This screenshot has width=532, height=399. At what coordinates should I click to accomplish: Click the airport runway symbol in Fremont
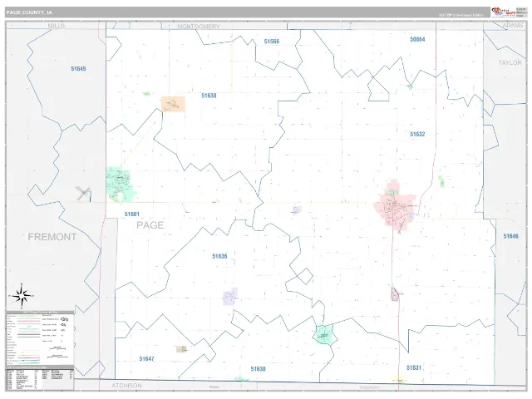click(83, 194)
